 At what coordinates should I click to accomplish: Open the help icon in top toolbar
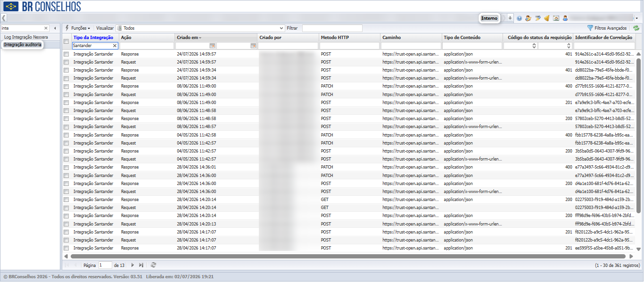(519, 18)
